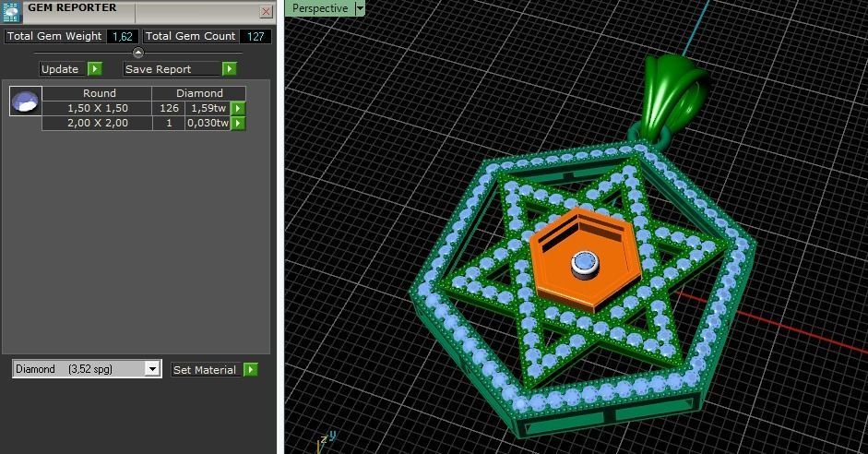Close the Gem Reporter panel

(267, 11)
